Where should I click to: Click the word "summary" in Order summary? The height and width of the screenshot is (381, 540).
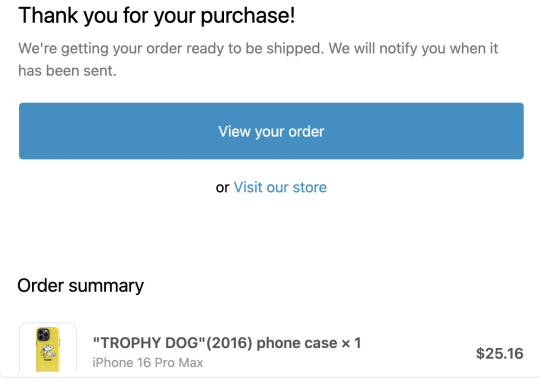click(x=106, y=287)
